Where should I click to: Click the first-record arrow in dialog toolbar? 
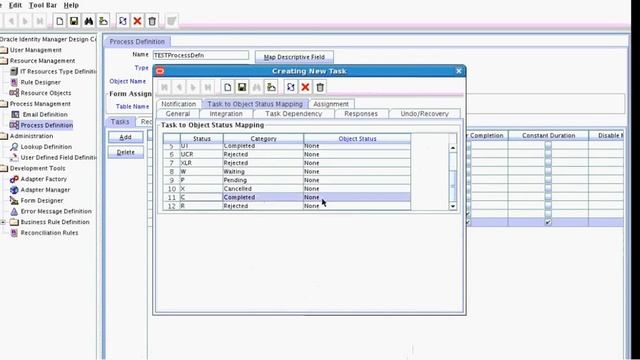click(164, 87)
